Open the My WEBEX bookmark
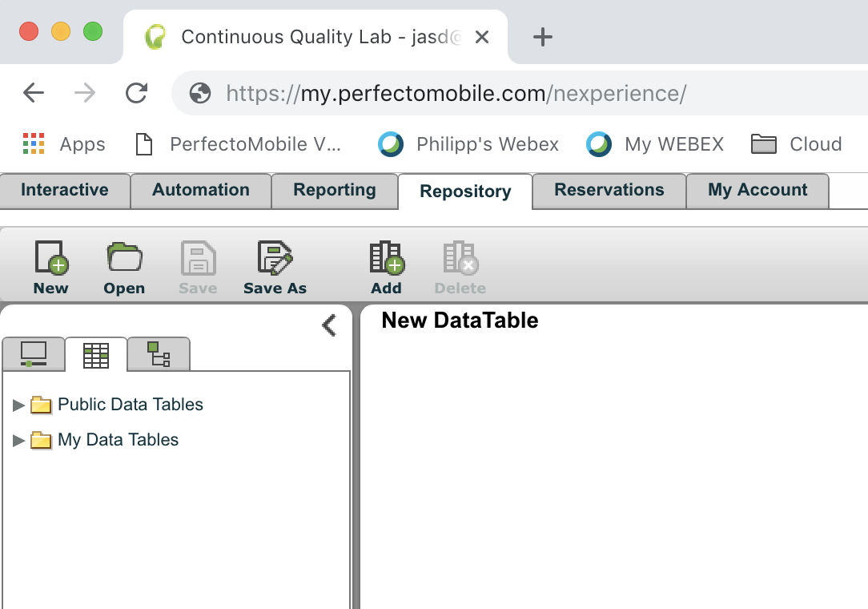 [655, 144]
